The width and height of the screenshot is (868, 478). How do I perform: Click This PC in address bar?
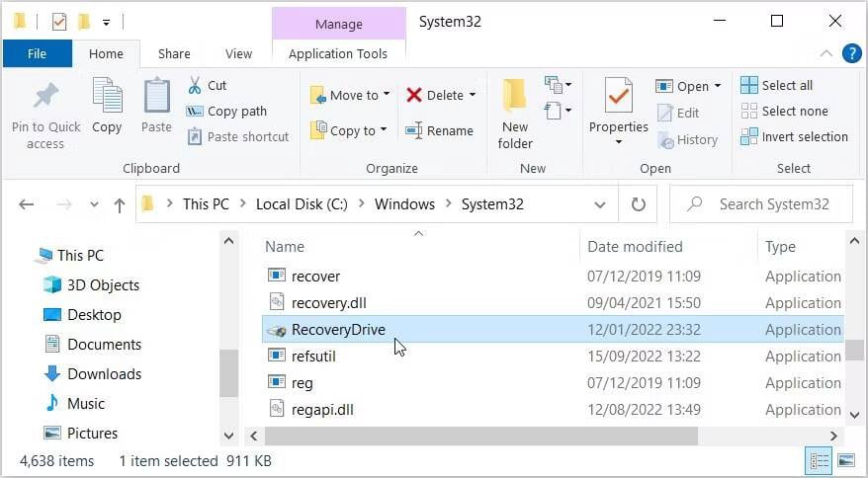tap(206, 204)
